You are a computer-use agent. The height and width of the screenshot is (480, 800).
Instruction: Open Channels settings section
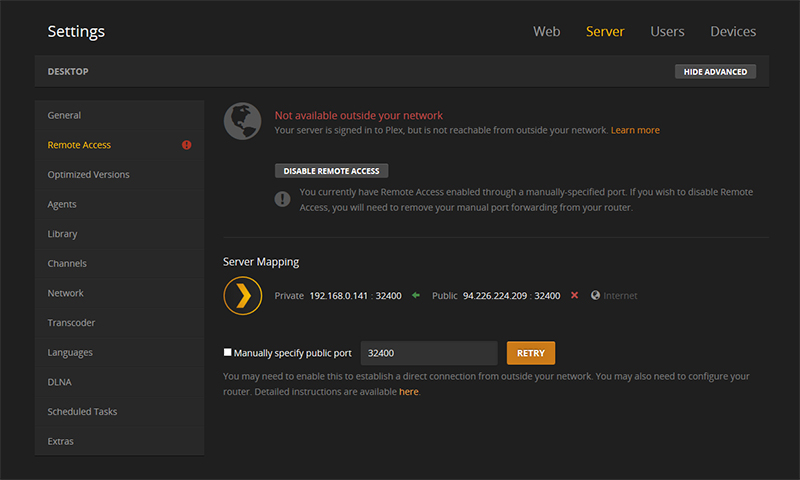click(x=119, y=263)
